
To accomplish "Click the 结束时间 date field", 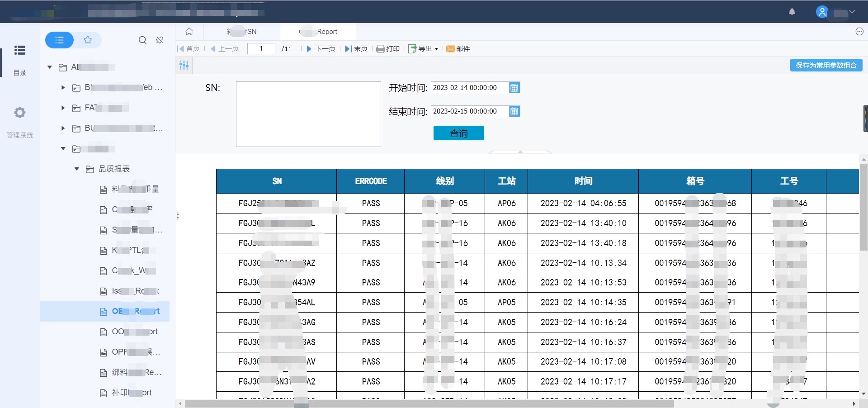I will click(x=470, y=111).
